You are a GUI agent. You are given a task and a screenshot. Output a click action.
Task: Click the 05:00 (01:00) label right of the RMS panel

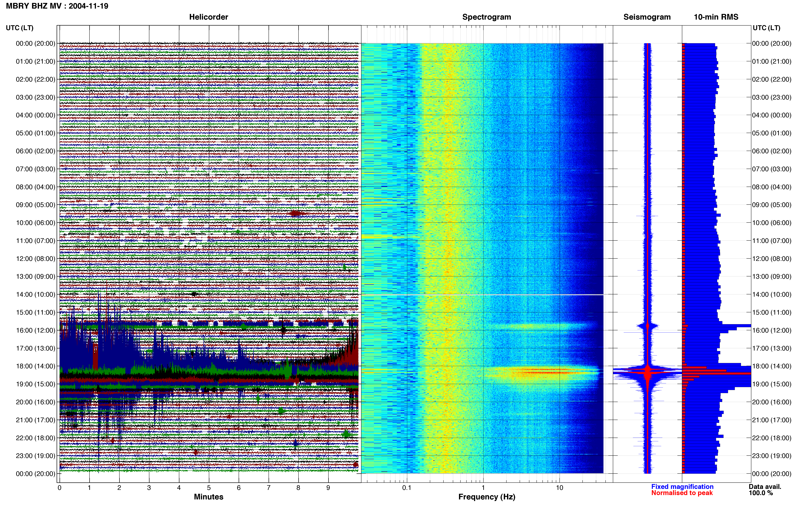pos(772,133)
